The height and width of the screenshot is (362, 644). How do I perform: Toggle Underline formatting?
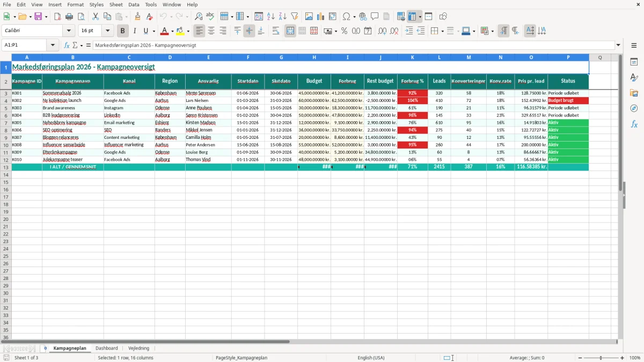click(145, 31)
